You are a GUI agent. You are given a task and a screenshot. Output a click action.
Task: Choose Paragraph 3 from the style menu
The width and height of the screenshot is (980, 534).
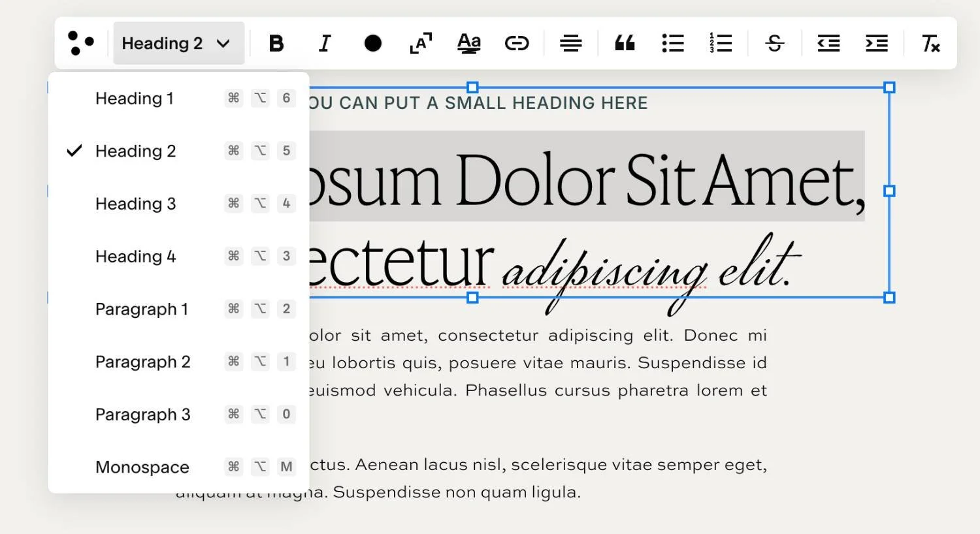pyautogui.click(x=178, y=415)
